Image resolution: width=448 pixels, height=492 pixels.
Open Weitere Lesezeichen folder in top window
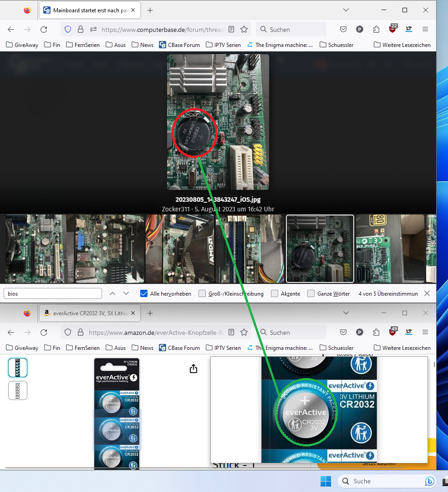point(402,45)
